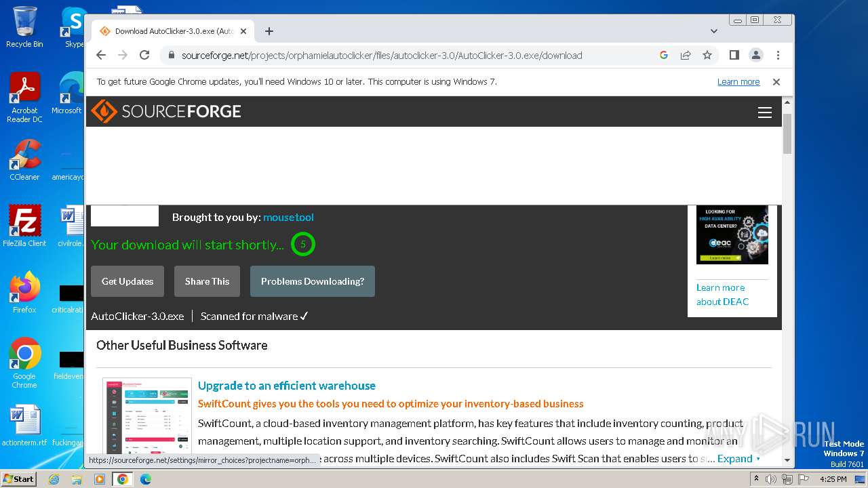
Task: Go back to the previous page
Action: tap(101, 55)
